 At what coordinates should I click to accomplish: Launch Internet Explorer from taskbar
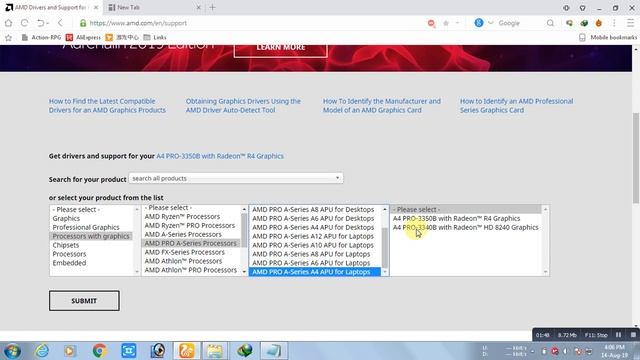coord(42,351)
